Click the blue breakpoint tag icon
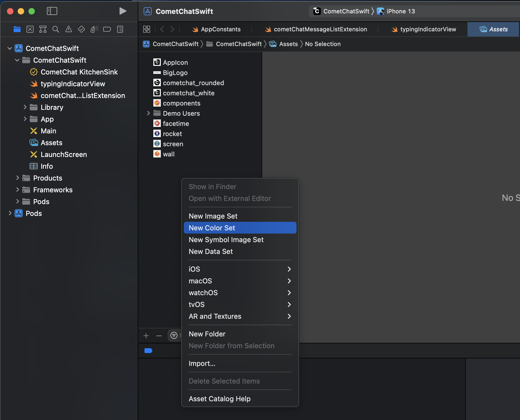The image size is (520, 420). 148,351
